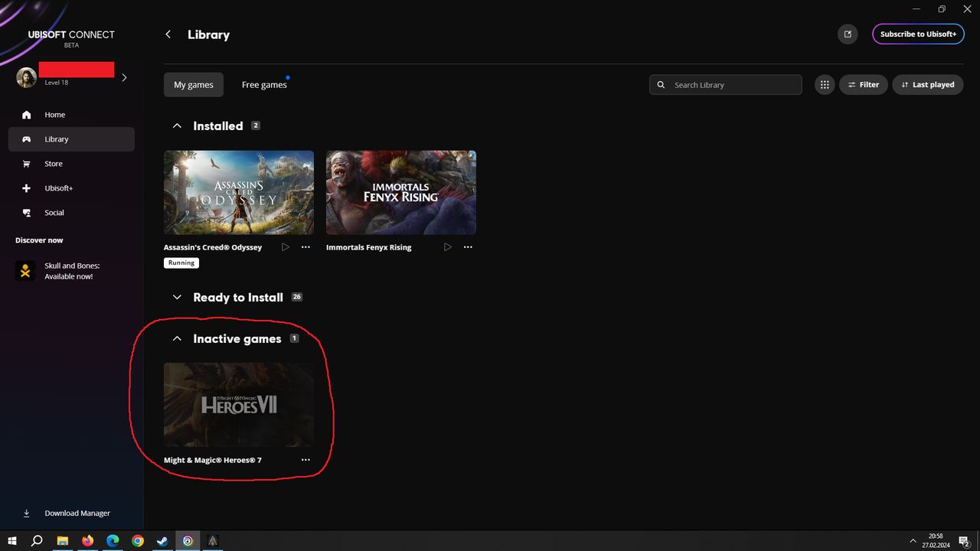Switch to Assassin's Creed taskbar icon

(213, 540)
